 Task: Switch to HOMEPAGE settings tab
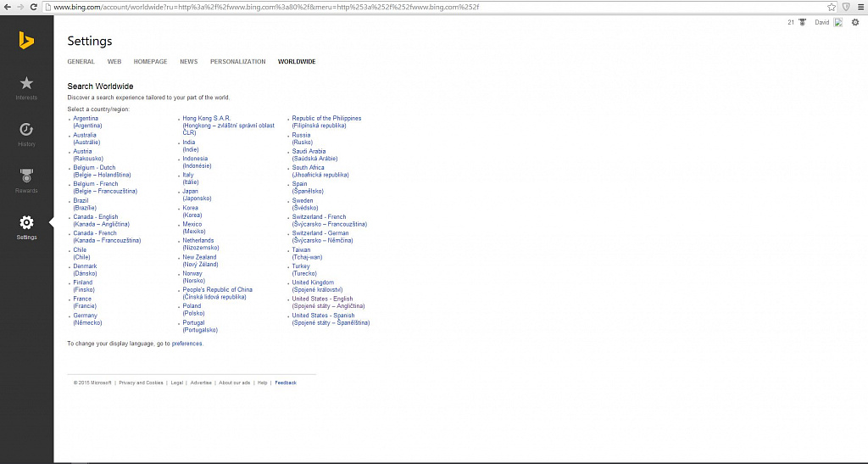click(150, 61)
